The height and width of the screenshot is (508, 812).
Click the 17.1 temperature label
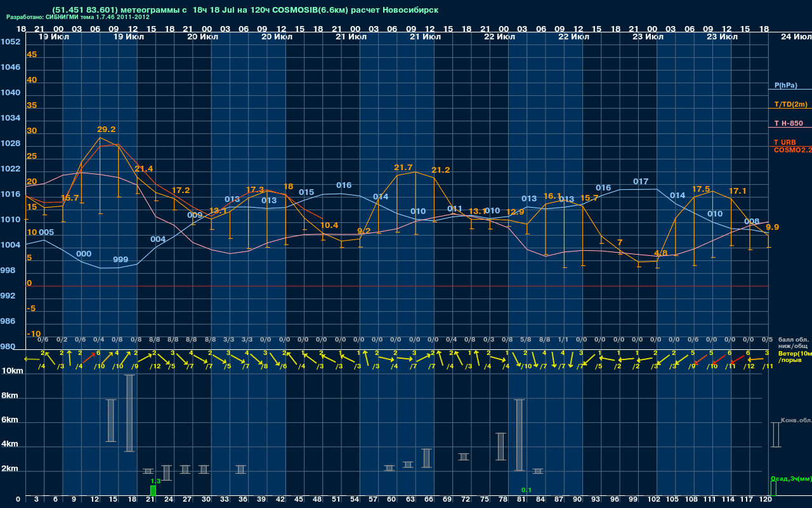(738, 191)
